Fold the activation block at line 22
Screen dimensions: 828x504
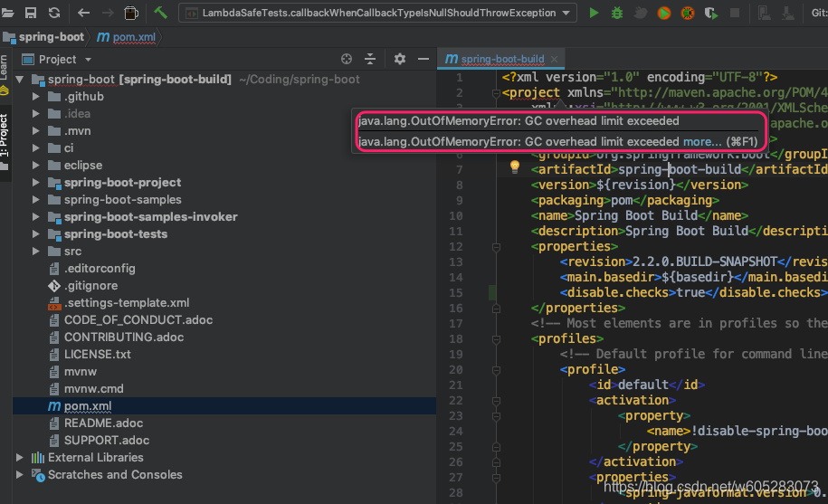496,401
